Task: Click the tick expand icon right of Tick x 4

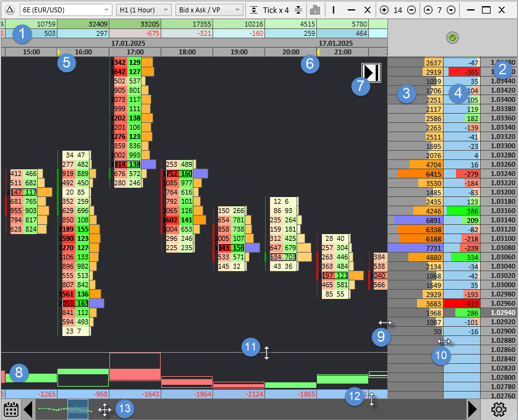Action: point(298,10)
